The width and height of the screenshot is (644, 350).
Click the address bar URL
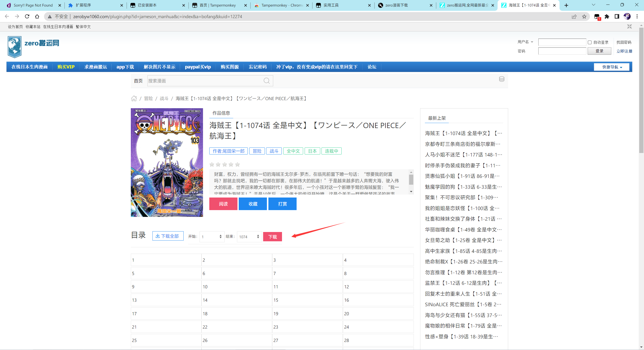pos(157,17)
